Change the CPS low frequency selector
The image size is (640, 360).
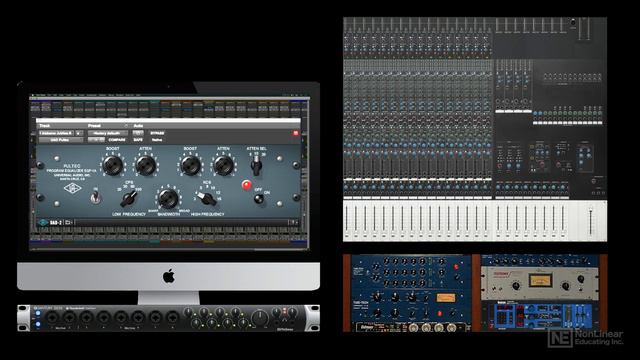129,198
